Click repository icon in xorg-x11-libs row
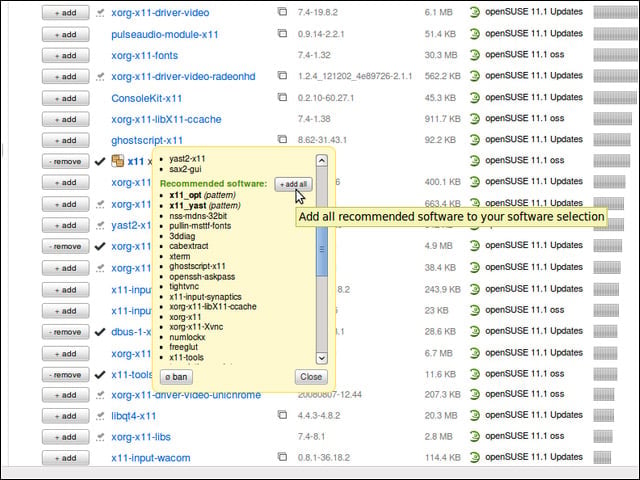Image resolution: width=640 pixels, height=480 pixels. click(x=474, y=436)
